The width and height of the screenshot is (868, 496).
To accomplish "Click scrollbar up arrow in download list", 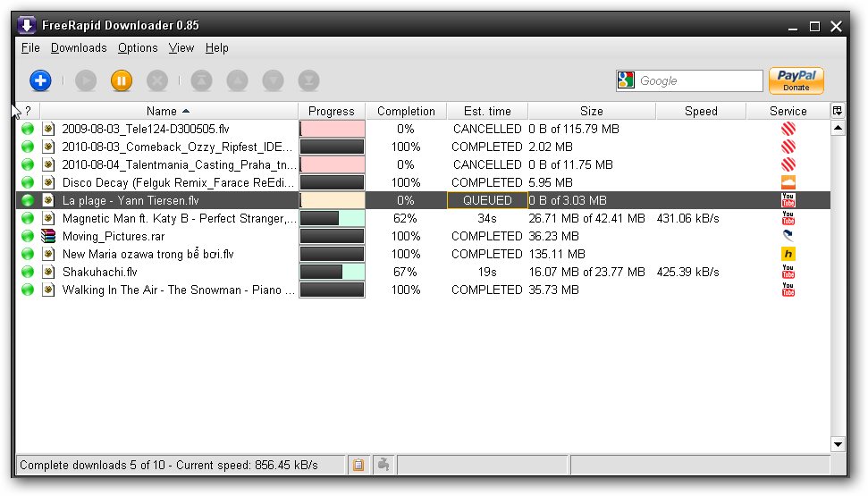I will pos(838,129).
